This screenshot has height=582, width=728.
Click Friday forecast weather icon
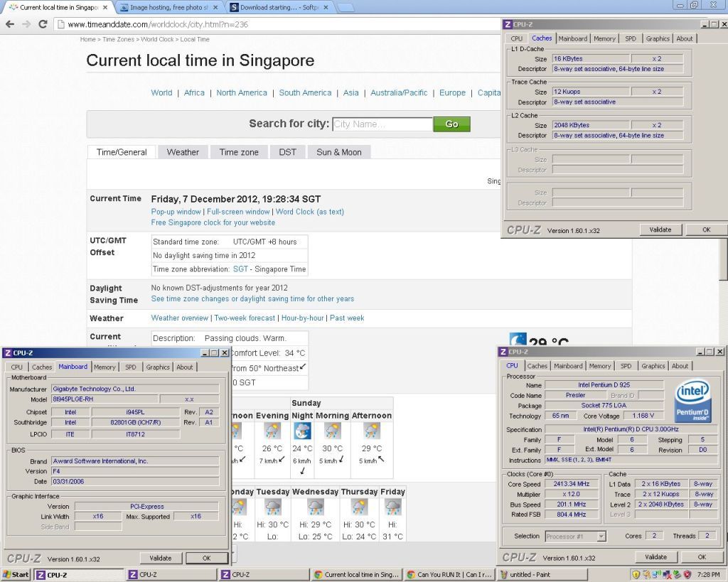pyautogui.click(x=392, y=507)
